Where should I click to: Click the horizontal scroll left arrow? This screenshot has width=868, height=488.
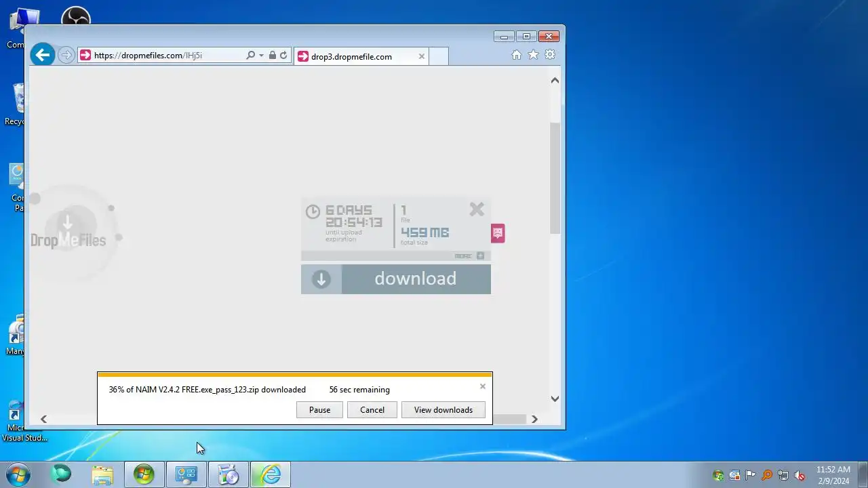(x=43, y=419)
